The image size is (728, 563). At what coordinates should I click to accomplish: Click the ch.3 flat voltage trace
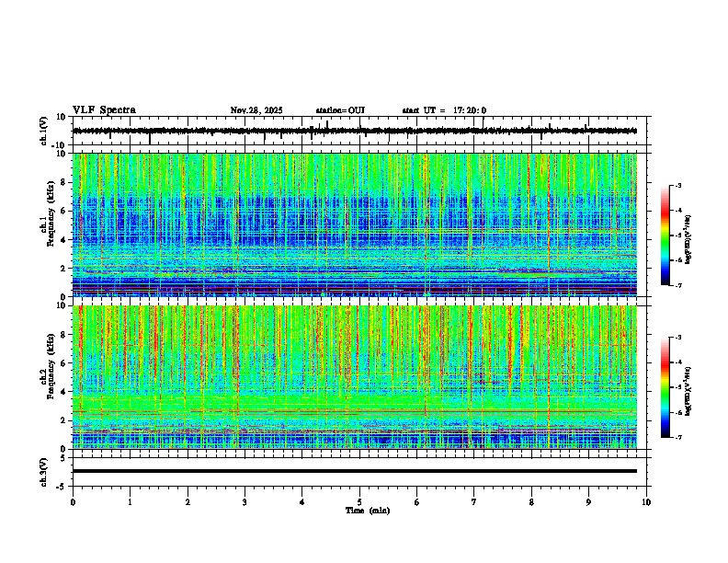(x=355, y=471)
